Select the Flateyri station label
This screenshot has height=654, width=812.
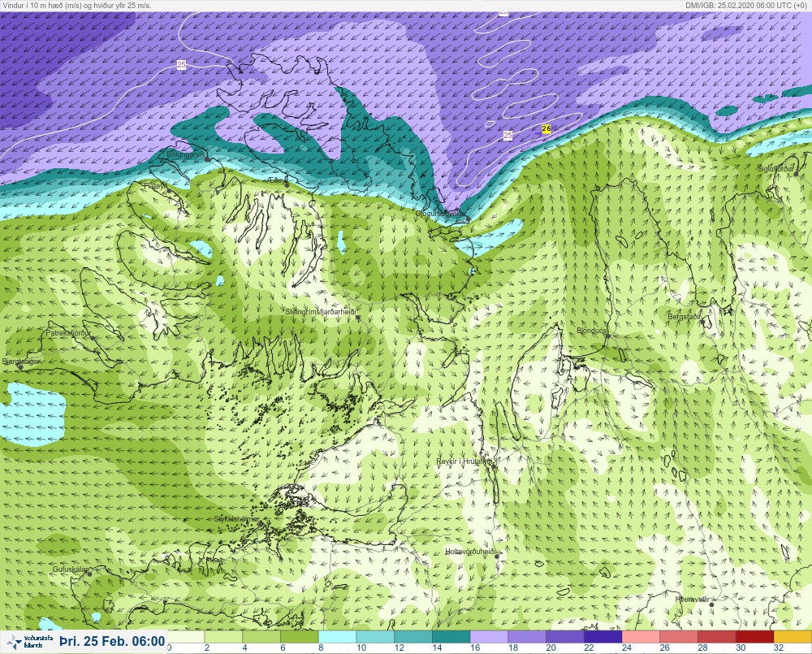pos(156,185)
